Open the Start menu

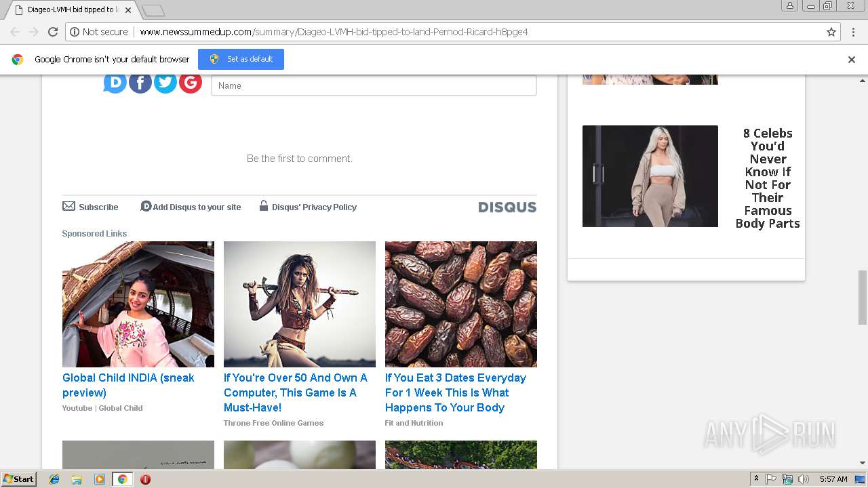click(x=18, y=479)
